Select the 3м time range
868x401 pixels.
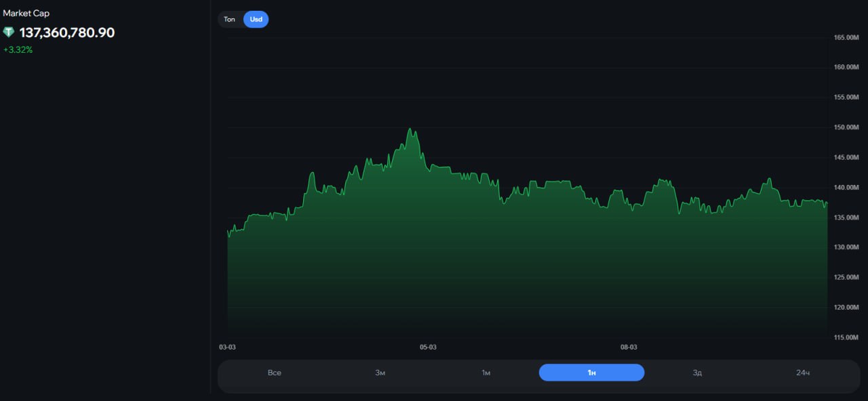380,373
